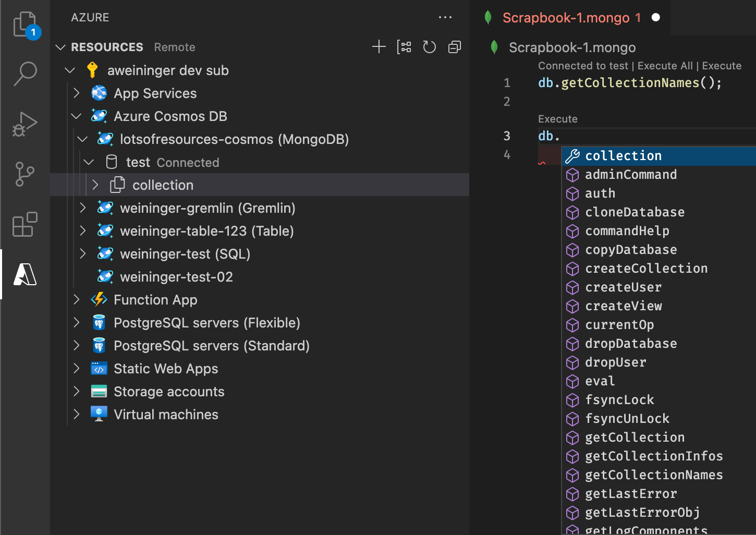Viewport: 756px width, 535px height.
Task: Expand weininger-test (SQL) account
Action: (x=83, y=253)
